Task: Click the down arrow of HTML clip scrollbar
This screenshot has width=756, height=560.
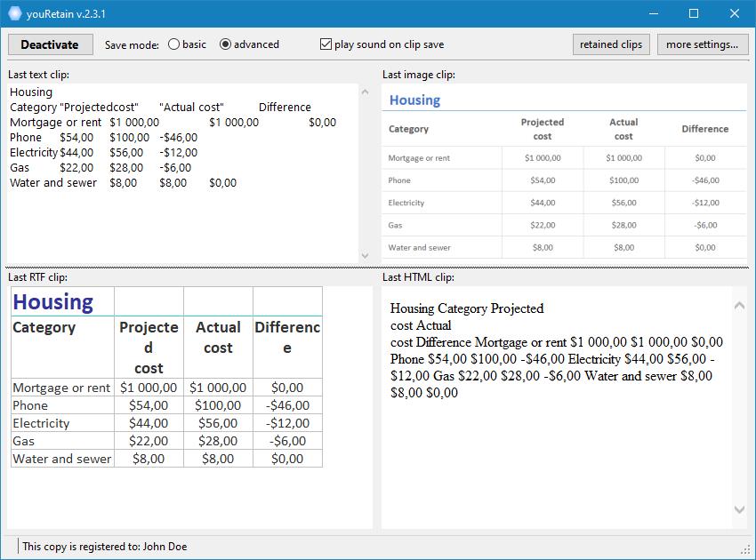Action: (739, 509)
